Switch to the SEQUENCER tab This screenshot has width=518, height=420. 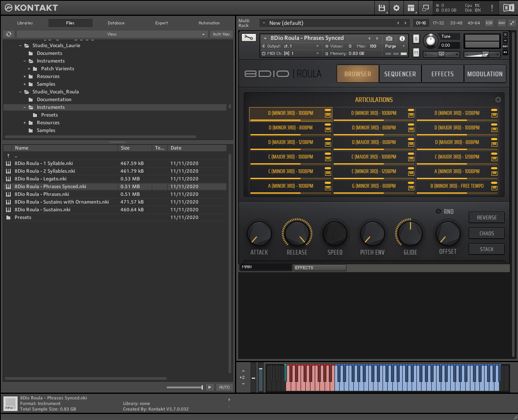pyautogui.click(x=400, y=74)
